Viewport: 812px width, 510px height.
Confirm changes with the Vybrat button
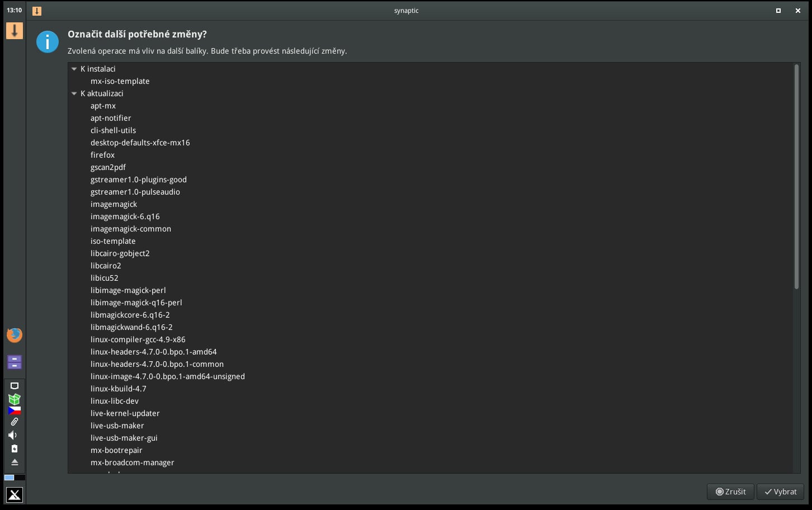click(780, 492)
